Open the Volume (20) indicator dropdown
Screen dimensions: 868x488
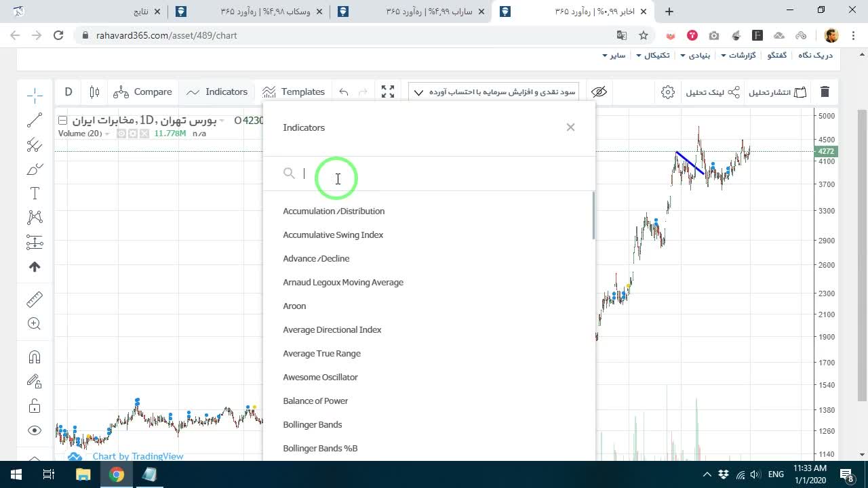point(107,134)
